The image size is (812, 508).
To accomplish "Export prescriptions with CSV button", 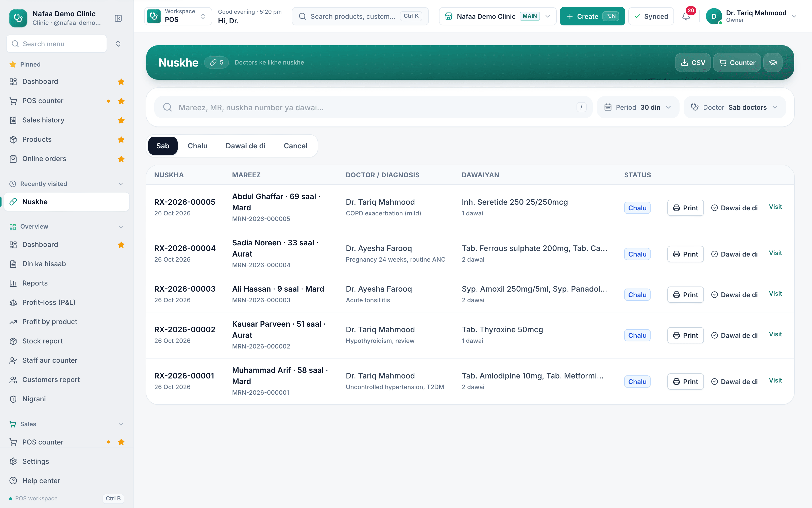I will point(692,62).
